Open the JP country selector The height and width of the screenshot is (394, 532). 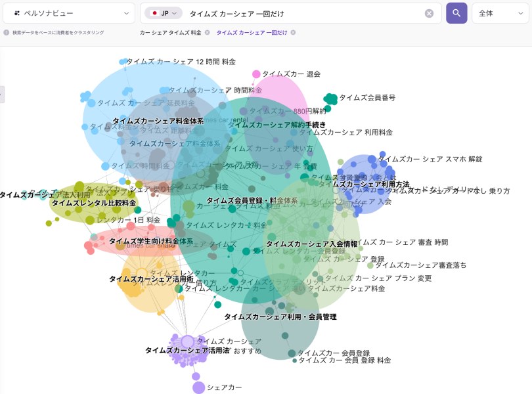click(x=164, y=13)
